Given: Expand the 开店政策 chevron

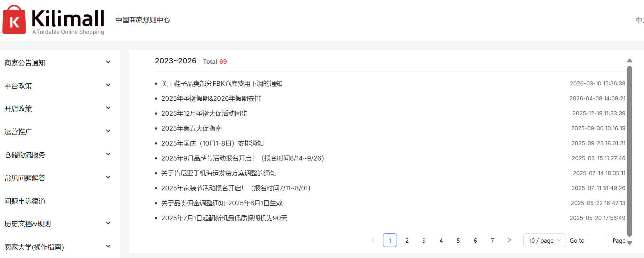Looking at the screenshot, I should [108, 108].
